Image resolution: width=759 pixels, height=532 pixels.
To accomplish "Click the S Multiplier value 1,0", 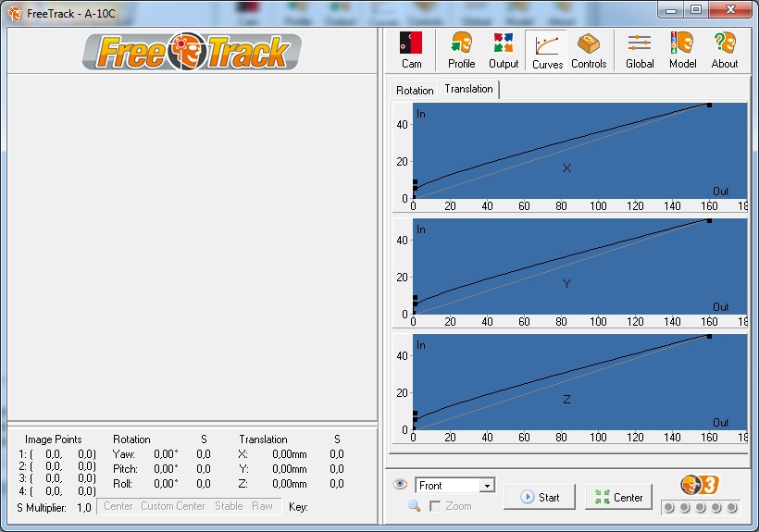I will point(83,508).
